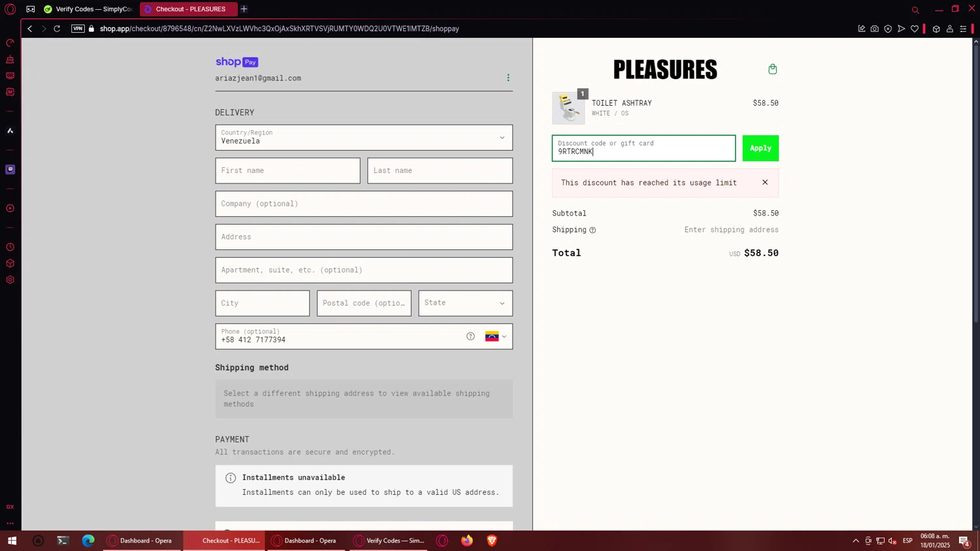Open Brave browser from taskbar

492,541
